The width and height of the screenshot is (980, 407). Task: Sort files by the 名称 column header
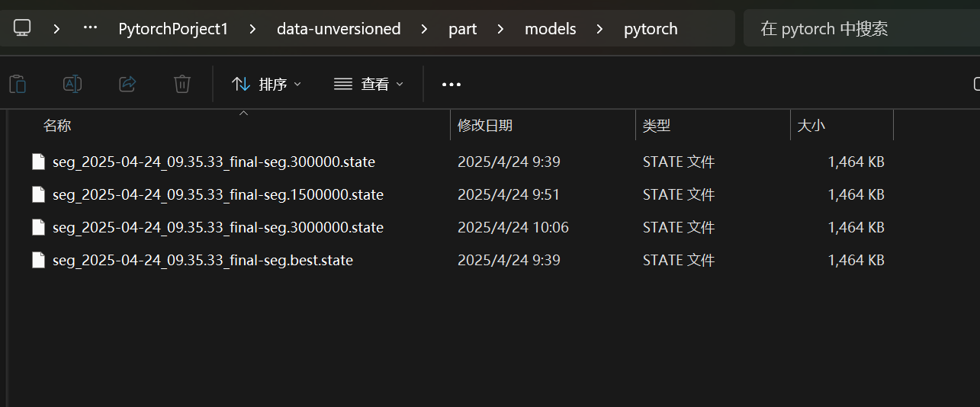[x=57, y=126]
